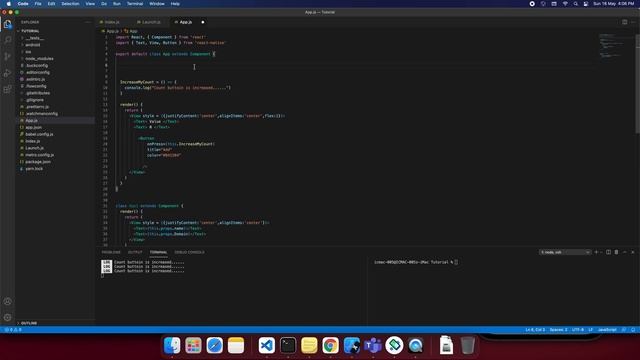Switch to the DEBUG CONSOLE tab
The height and width of the screenshot is (360, 640).
[189, 252]
